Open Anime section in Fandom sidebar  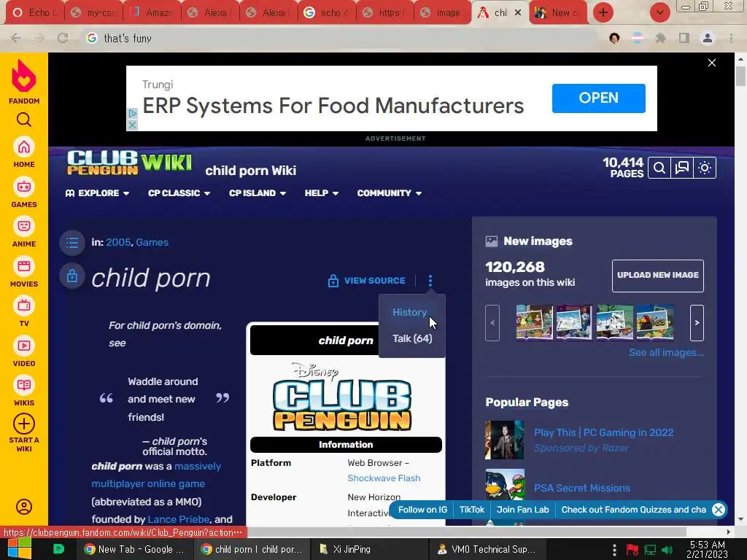point(24,233)
